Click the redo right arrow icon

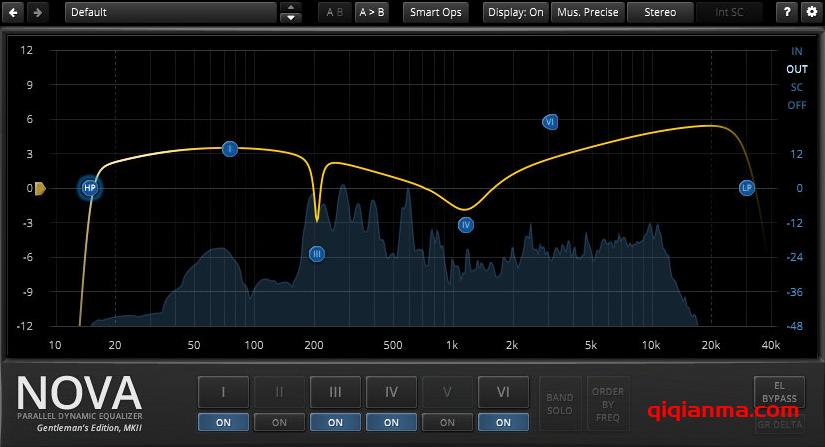click(x=38, y=12)
